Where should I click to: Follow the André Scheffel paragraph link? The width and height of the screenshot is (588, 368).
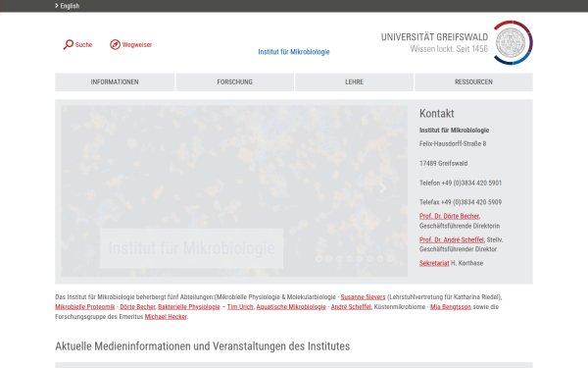tap(351, 307)
